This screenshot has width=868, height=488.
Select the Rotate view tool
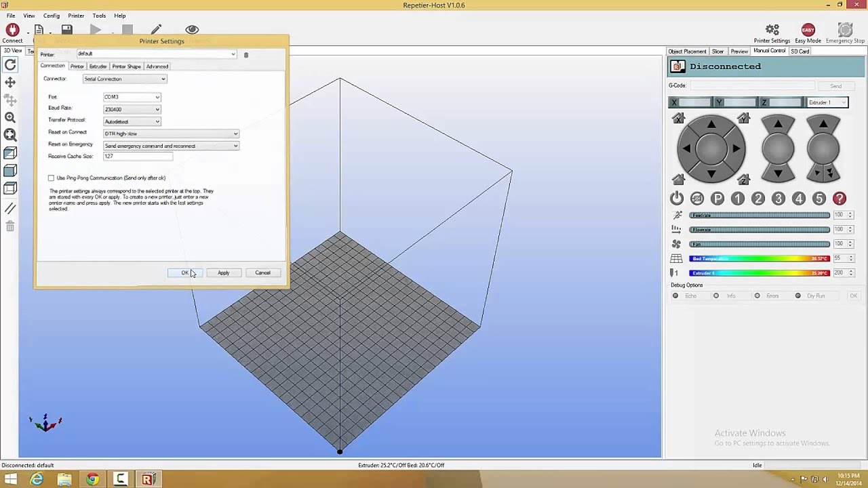[10, 65]
